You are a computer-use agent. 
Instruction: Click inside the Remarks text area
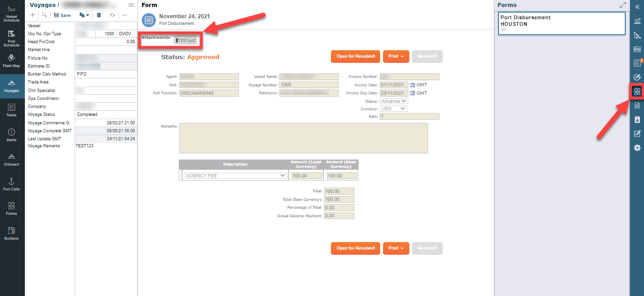click(303, 138)
